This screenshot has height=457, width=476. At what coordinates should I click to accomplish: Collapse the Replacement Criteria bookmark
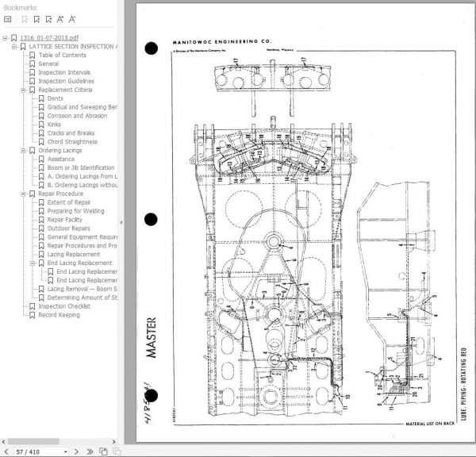pos(23,90)
